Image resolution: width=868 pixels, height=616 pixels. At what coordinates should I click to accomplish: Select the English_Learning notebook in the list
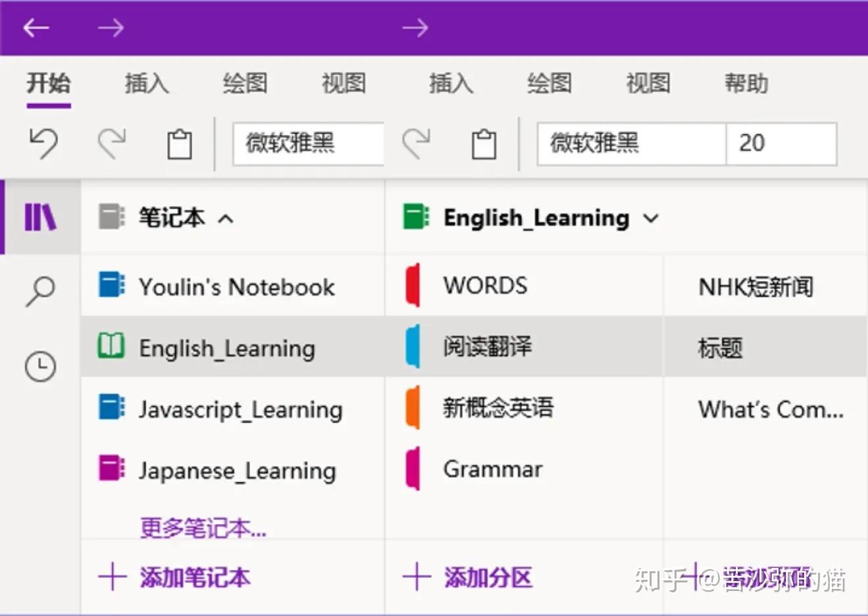[x=233, y=347]
